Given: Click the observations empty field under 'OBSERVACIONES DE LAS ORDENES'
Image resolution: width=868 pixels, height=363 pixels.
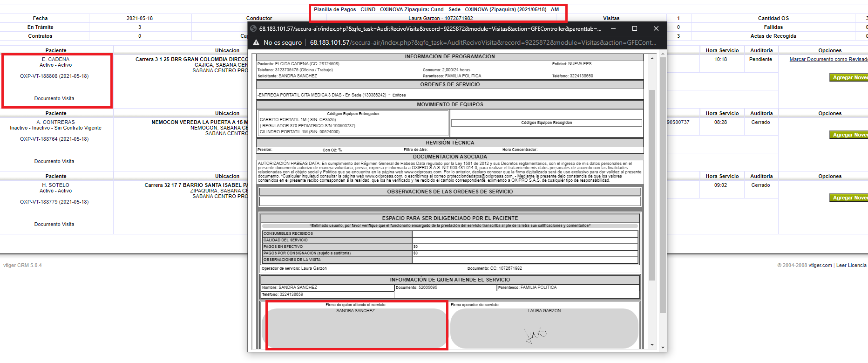Looking at the screenshot, I should click(450, 201).
